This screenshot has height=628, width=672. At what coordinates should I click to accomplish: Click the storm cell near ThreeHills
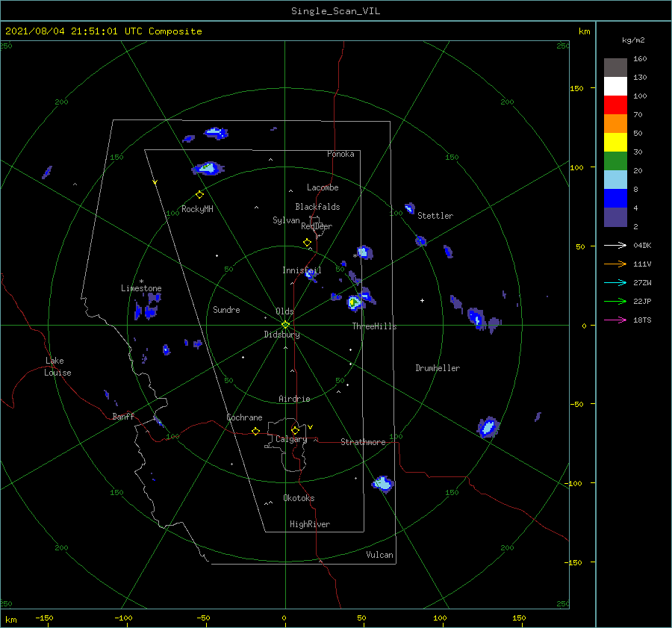355,302
